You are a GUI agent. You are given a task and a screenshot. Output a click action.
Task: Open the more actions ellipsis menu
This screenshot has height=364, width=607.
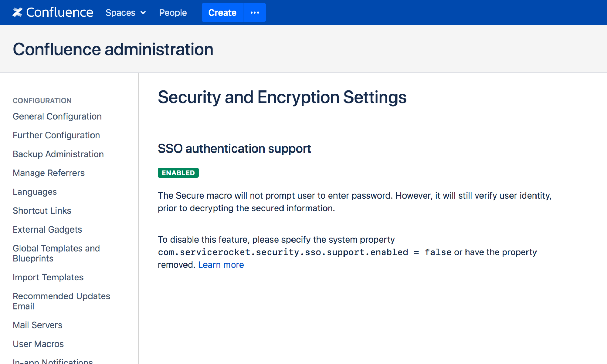coord(255,12)
